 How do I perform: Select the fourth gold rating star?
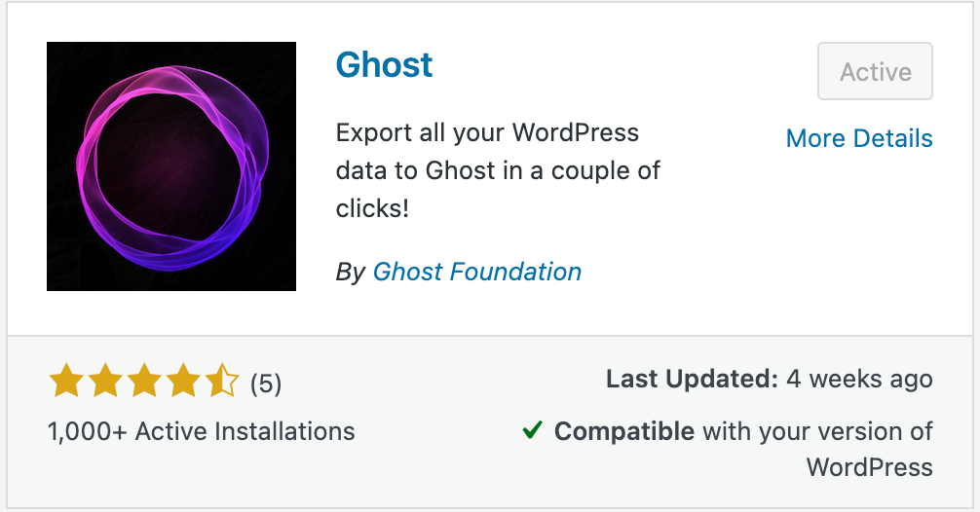[182, 381]
